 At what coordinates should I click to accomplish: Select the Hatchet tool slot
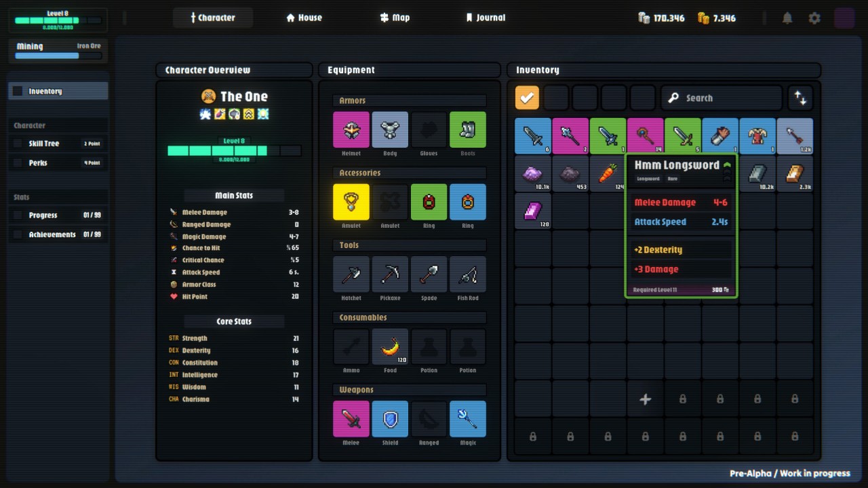click(351, 274)
